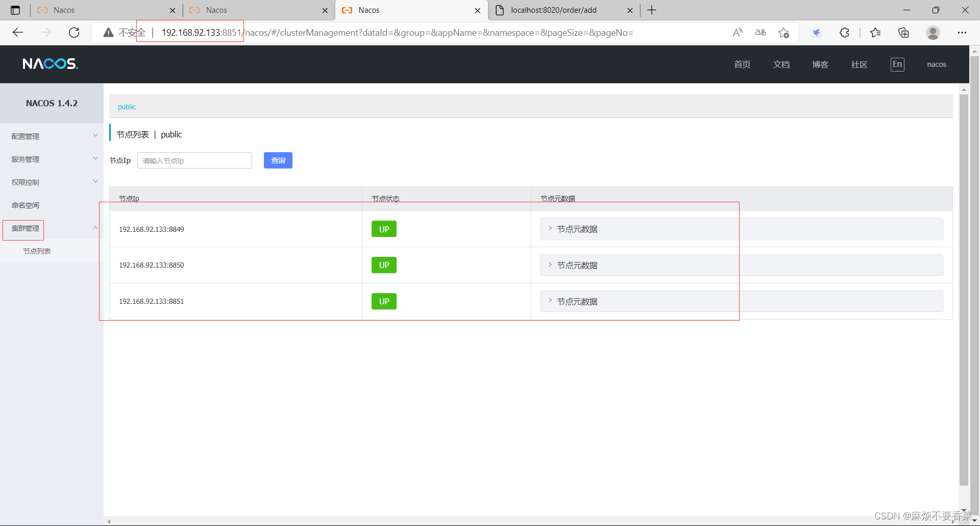This screenshot has height=526, width=980.
Task: Close the first Nacos tab
Action: [173, 10]
